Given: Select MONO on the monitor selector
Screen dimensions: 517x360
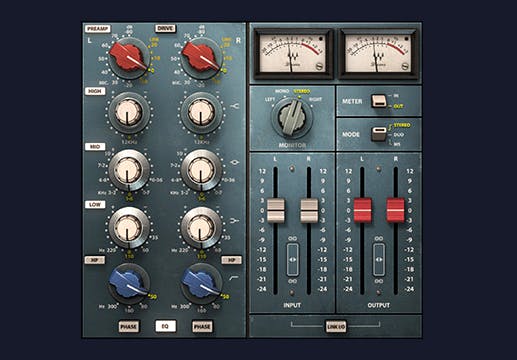Looking at the screenshot, I should pyautogui.click(x=282, y=91).
